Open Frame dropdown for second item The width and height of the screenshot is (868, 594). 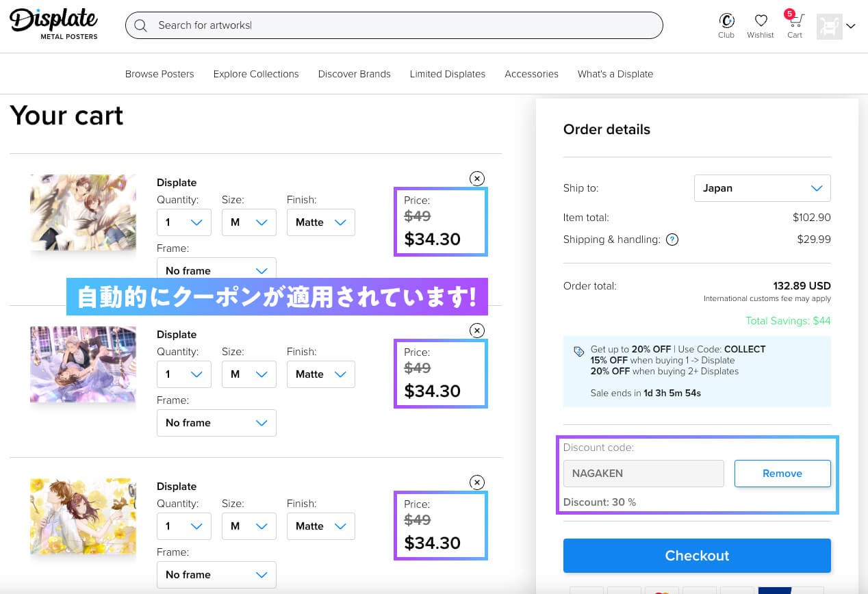pyautogui.click(x=216, y=423)
